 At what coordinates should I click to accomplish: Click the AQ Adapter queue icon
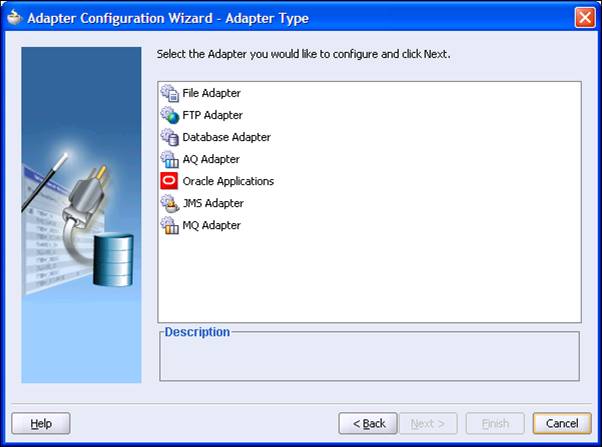(169, 159)
